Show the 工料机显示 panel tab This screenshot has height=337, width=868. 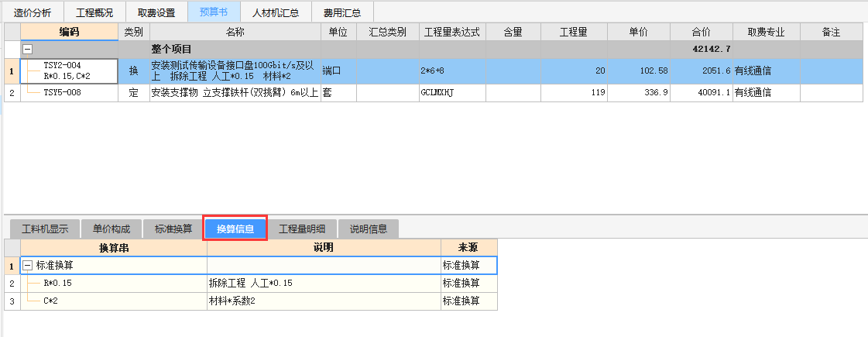pos(45,229)
